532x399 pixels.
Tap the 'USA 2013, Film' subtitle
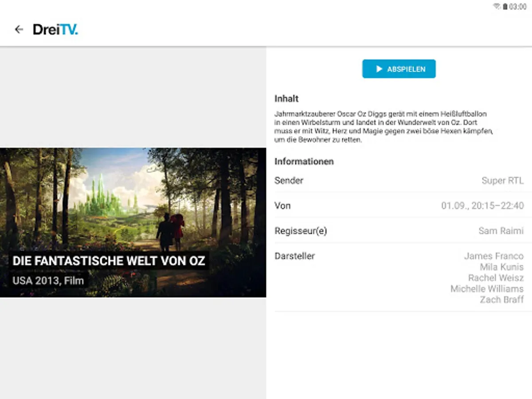click(x=48, y=280)
